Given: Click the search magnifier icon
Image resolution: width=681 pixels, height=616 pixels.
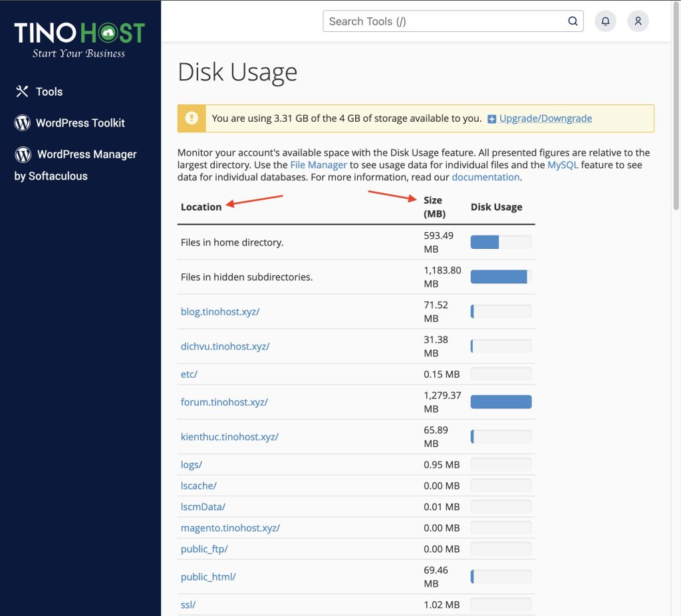Looking at the screenshot, I should click(x=573, y=21).
